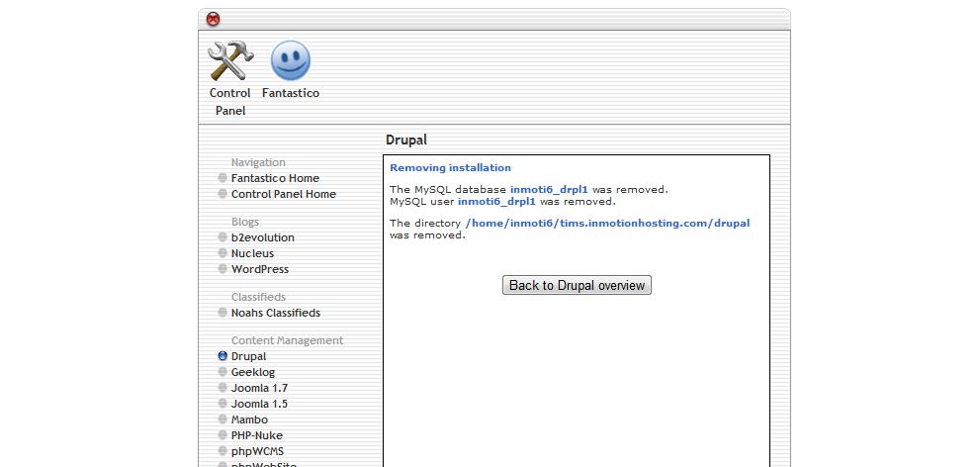The height and width of the screenshot is (467, 980).
Task: Click the Control Panel text label
Action: pyautogui.click(x=229, y=102)
